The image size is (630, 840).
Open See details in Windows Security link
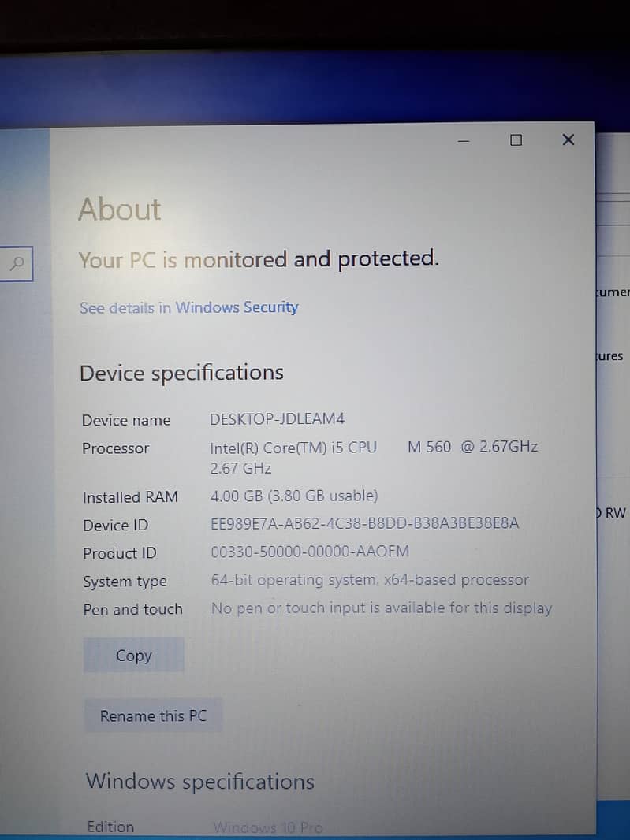pyautogui.click(x=188, y=307)
